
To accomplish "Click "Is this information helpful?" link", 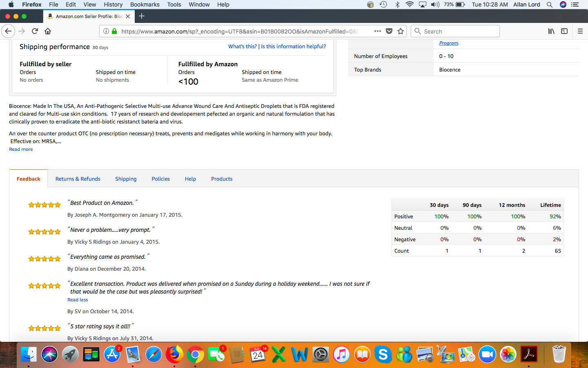I will [294, 46].
